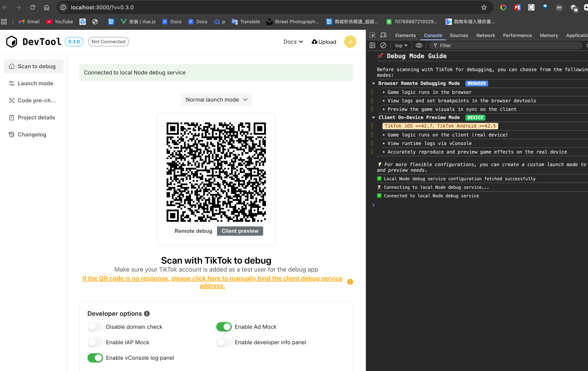588x371 pixels.
Task: Turn off Enable Ad Mock switch
Action: (x=224, y=327)
